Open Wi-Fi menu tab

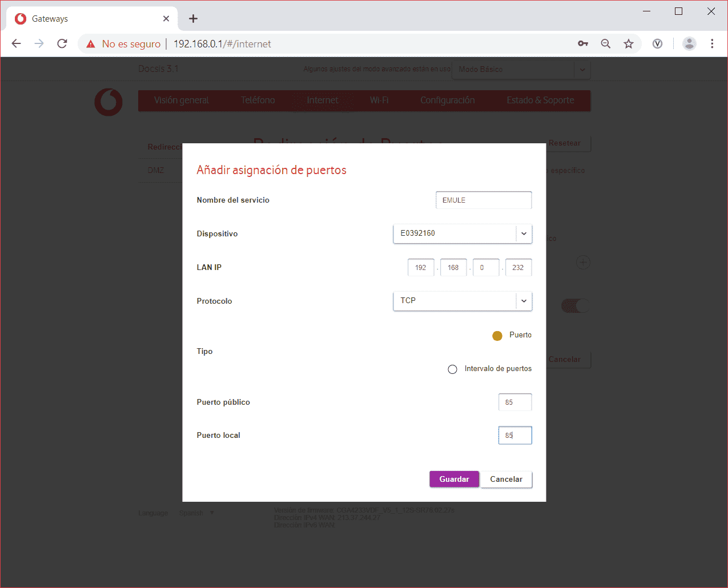click(x=379, y=100)
